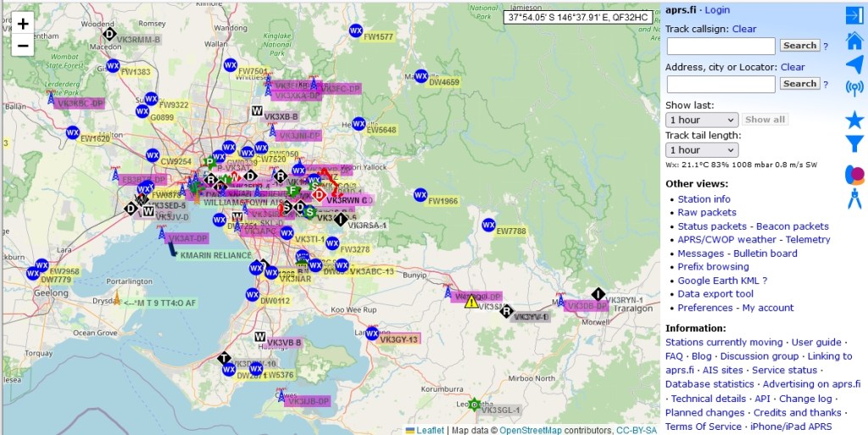Screen dimensions: 868x435
Task: Click the home icon in sidebar
Action: 854,41
